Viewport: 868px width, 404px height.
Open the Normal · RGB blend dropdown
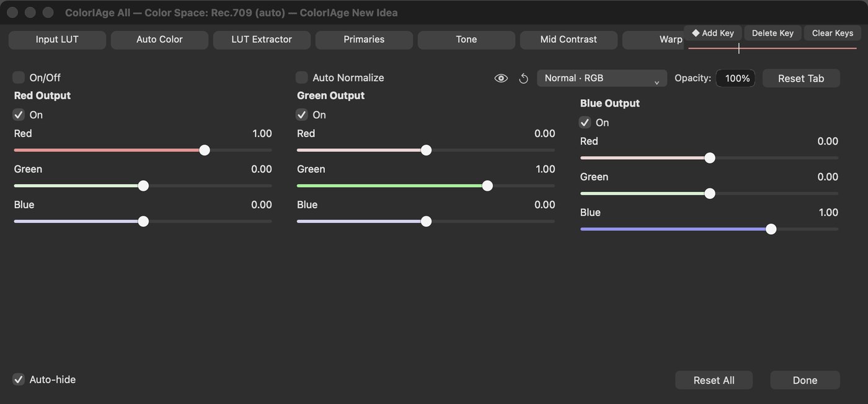coord(602,78)
